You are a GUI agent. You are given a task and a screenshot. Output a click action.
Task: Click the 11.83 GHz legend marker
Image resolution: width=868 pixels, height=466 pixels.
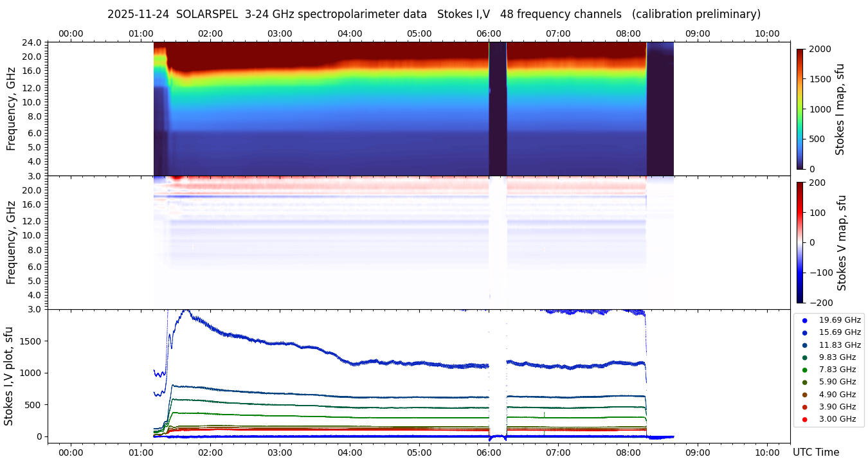(804, 345)
